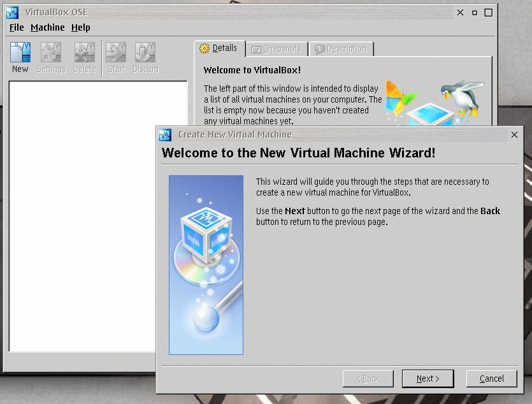Click the 'Use the Next button' instruction text

tap(378, 217)
